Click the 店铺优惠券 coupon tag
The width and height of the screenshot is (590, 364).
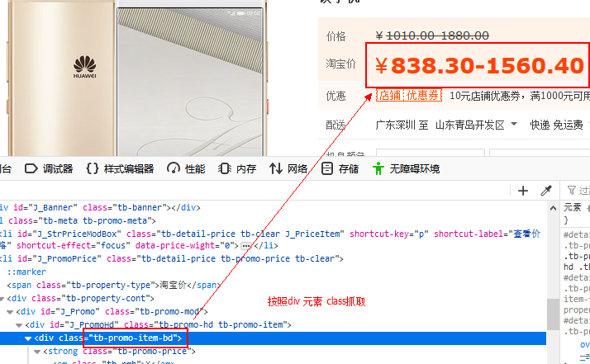[x=409, y=95]
